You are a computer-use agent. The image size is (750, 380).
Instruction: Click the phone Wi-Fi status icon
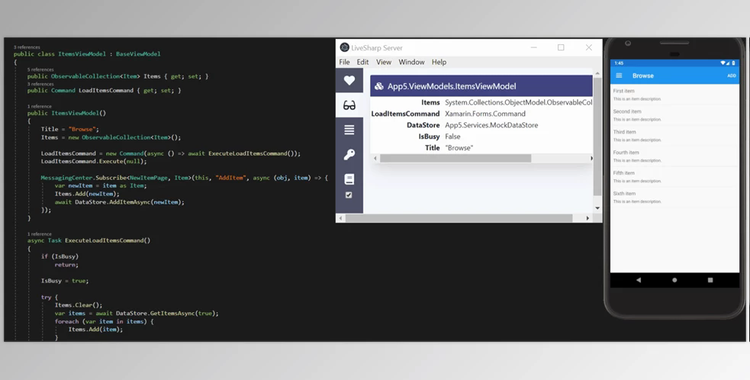click(723, 63)
